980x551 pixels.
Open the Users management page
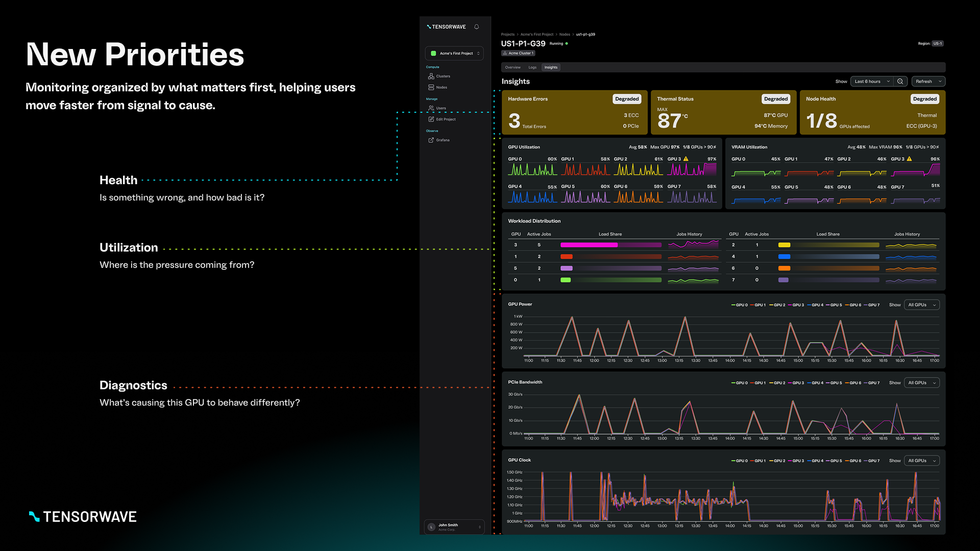pos(437,108)
